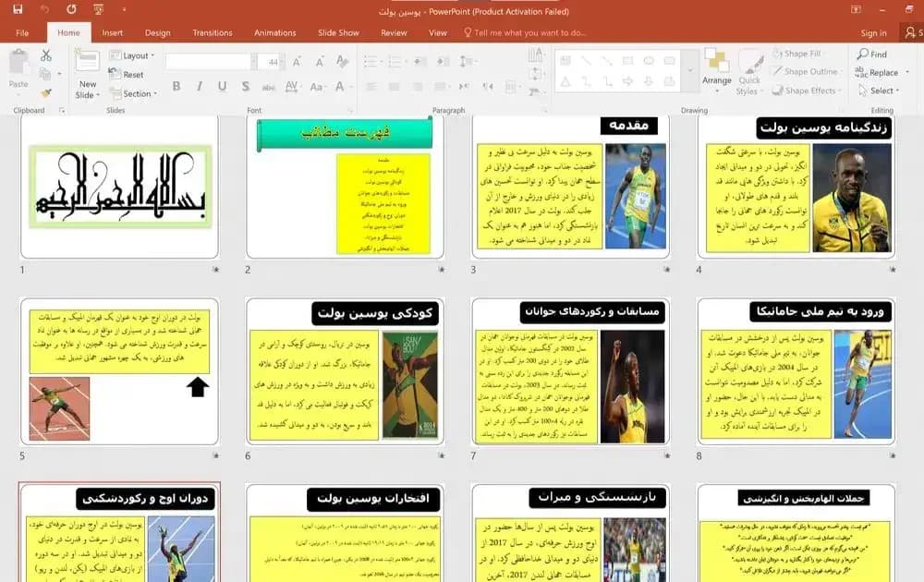Toggle text Shadow formatting
This screenshot has width=924, height=582.
[245, 87]
